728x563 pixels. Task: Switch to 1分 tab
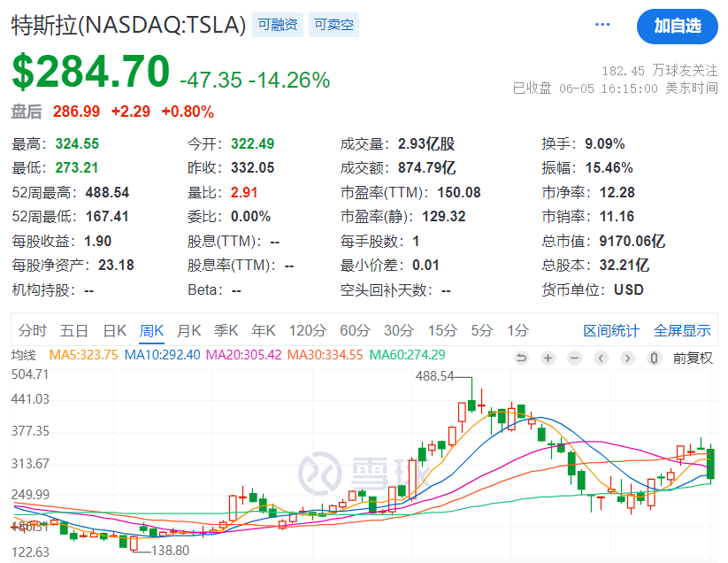click(517, 331)
